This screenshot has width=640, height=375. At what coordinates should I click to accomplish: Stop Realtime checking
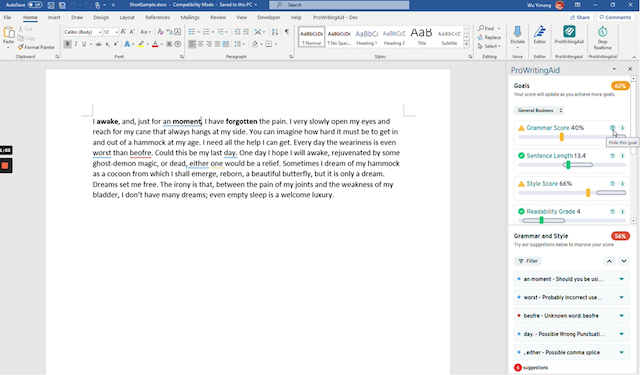[602, 38]
